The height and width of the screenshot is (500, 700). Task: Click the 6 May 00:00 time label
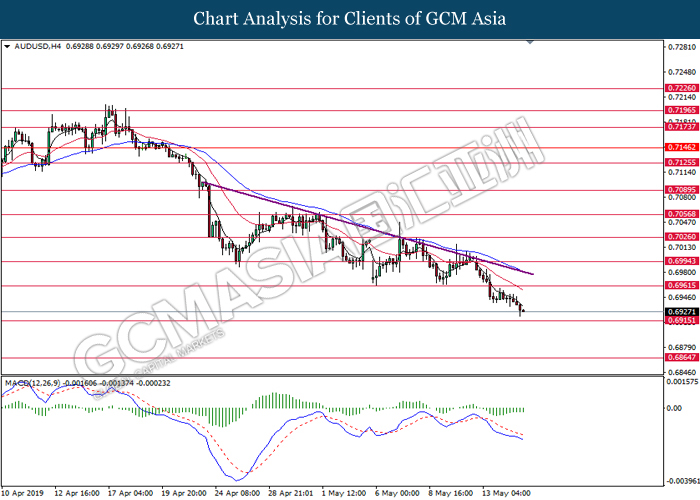(x=397, y=493)
